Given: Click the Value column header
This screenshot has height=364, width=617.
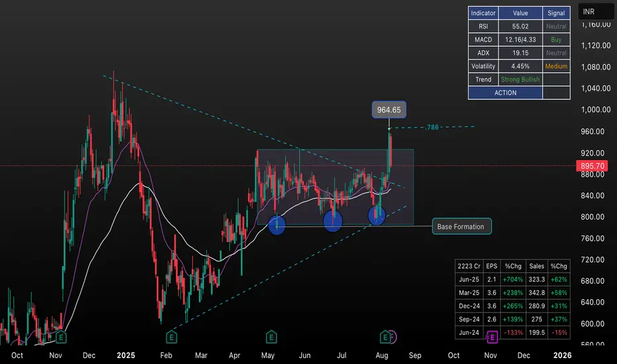Looking at the screenshot, I should [x=520, y=13].
